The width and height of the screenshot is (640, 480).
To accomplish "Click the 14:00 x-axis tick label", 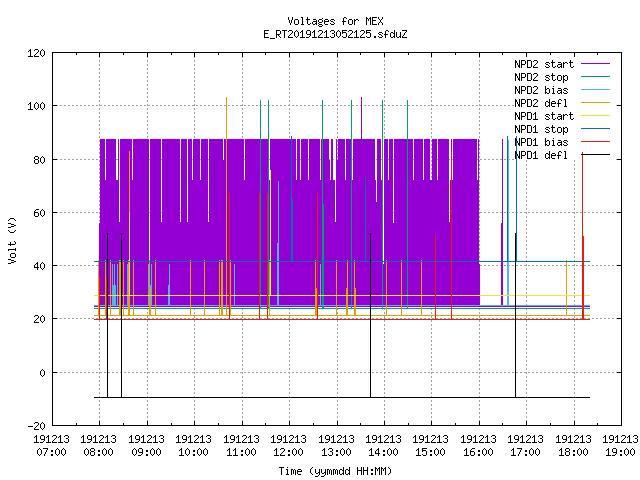I will [384, 452].
